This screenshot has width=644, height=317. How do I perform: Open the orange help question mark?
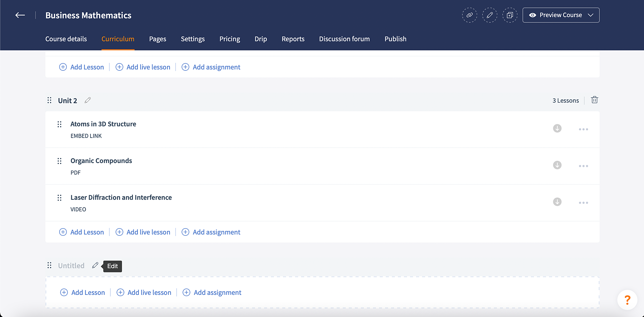coord(627,300)
